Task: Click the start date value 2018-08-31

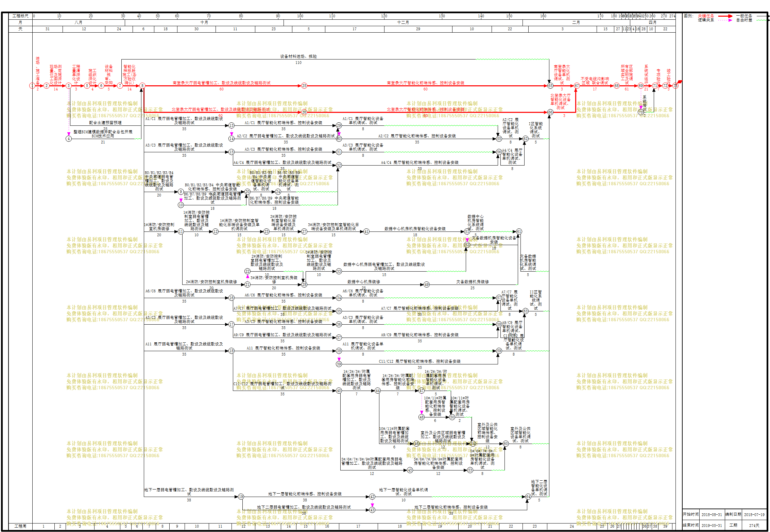Action: pyautogui.click(x=712, y=515)
